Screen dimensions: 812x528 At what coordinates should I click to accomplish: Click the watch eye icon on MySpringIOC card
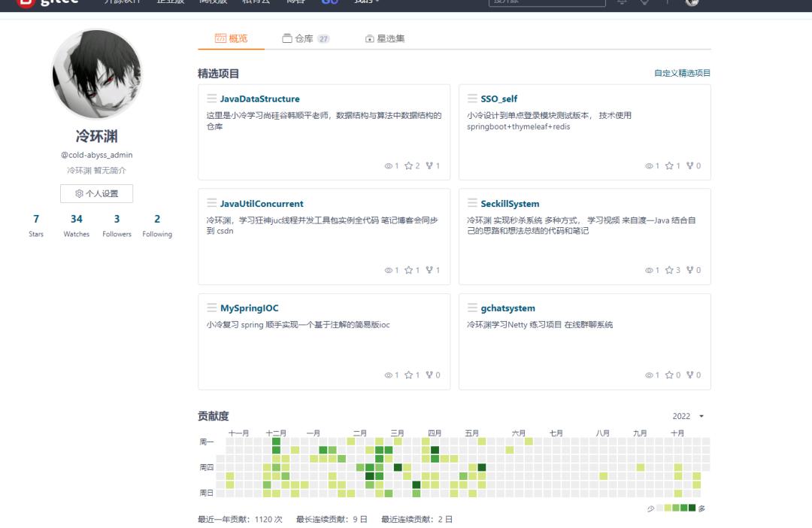coord(389,375)
